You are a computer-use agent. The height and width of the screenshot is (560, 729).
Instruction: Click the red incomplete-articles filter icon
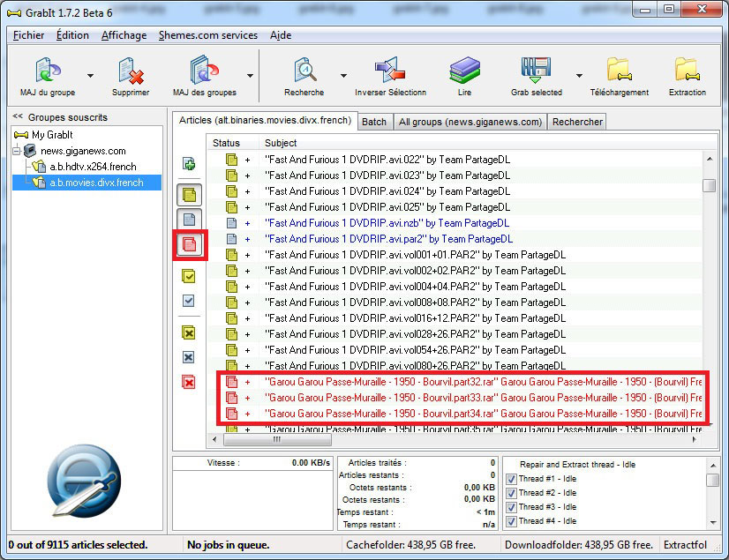click(189, 244)
